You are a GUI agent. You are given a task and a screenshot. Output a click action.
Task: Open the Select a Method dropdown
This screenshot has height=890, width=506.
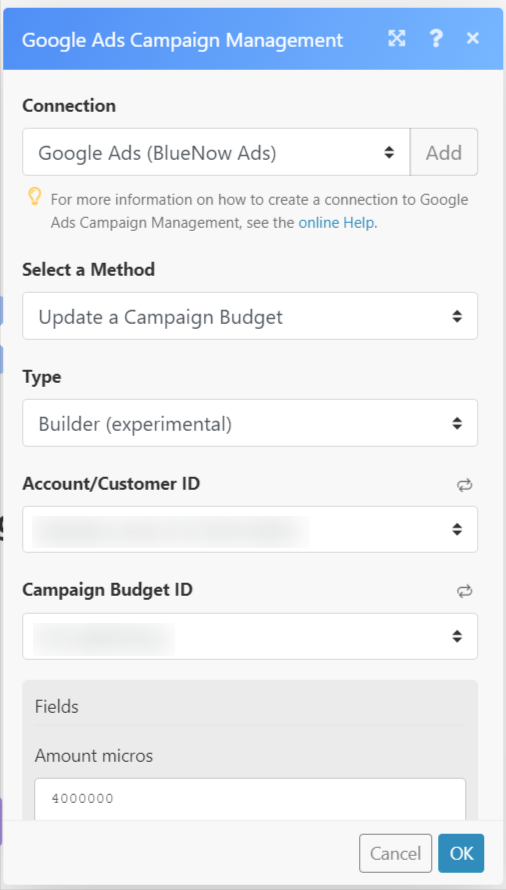click(x=250, y=316)
